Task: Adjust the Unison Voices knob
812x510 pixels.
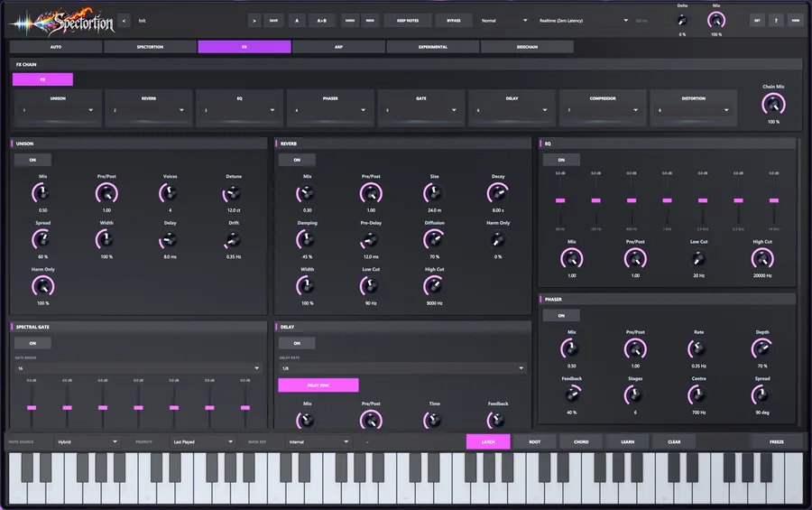Action: (170, 193)
